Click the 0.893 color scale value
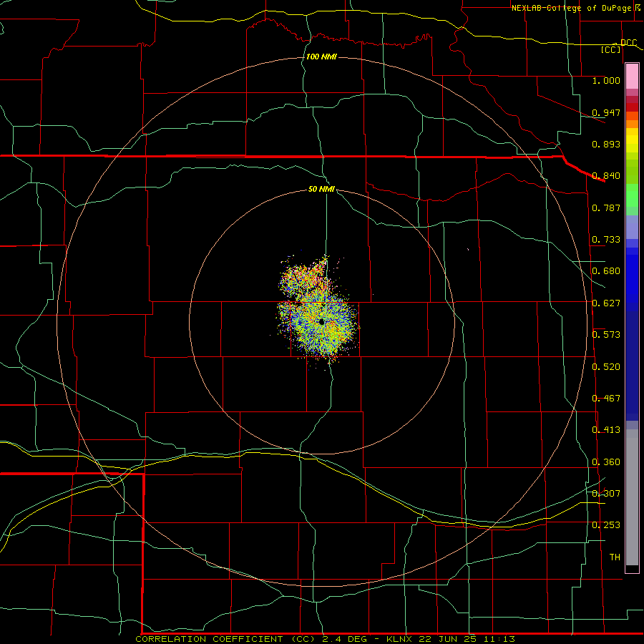The width and height of the screenshot is (644, 644). tap(606, 144)
